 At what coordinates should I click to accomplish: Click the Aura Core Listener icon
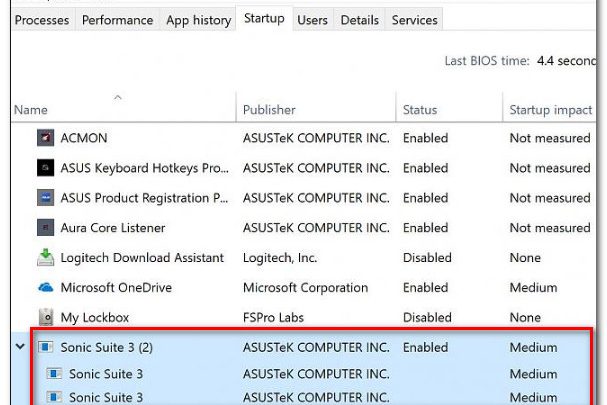(x=45, y=228)
